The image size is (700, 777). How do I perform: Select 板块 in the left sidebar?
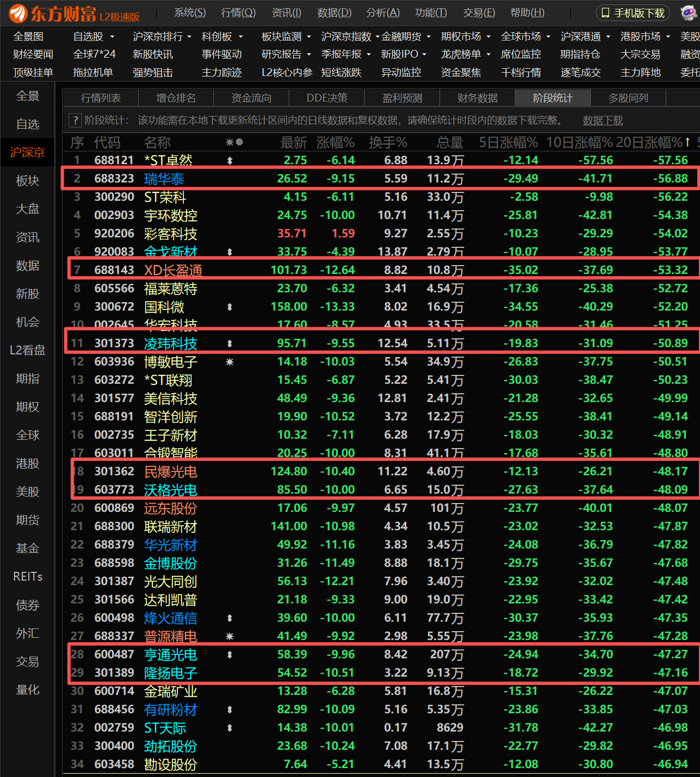pyautogui.click(x=28, y=181)
